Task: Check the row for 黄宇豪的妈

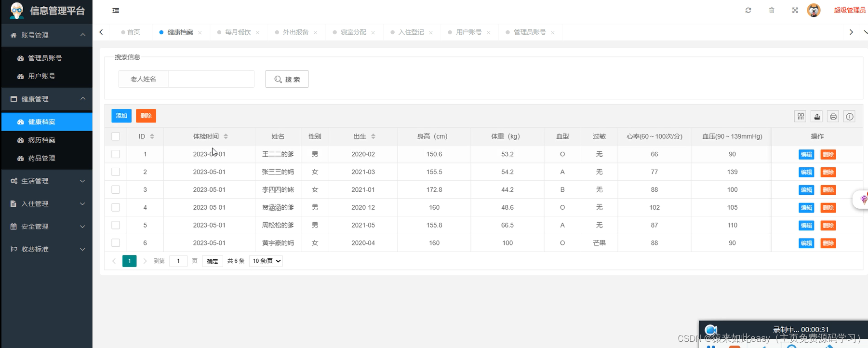Action: [x=116, y=243]
